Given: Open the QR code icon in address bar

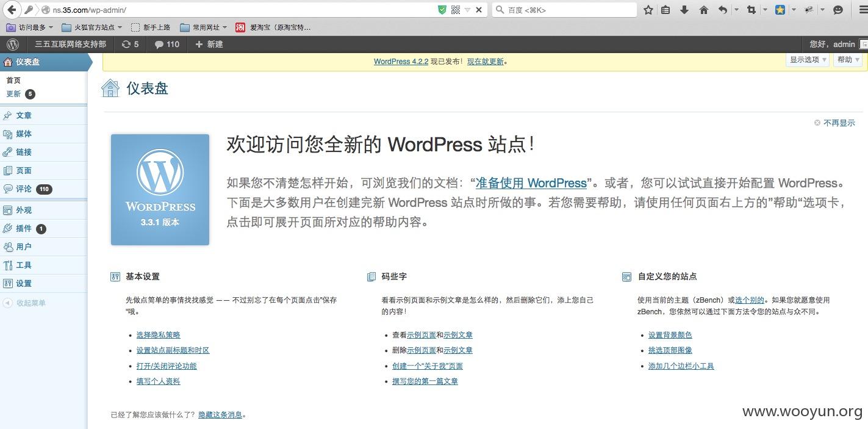Looking at the screenshot, I should point(456,10).
